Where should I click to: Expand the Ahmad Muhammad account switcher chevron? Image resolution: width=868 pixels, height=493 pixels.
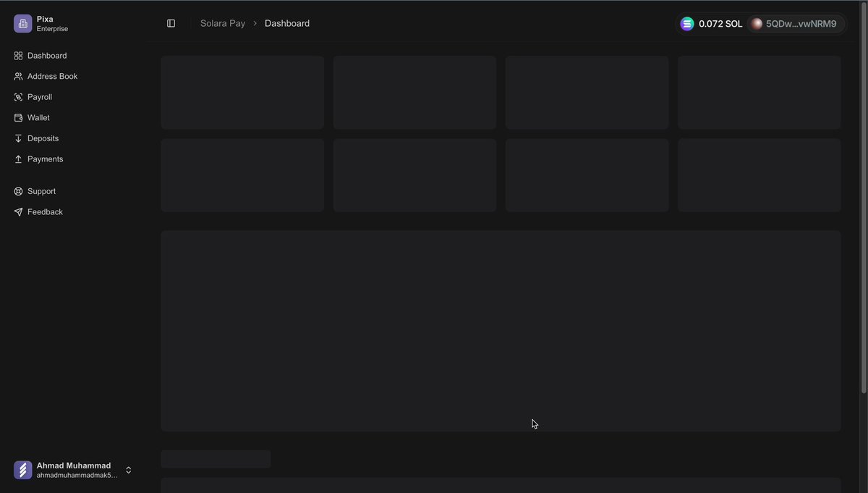(128, 469)
